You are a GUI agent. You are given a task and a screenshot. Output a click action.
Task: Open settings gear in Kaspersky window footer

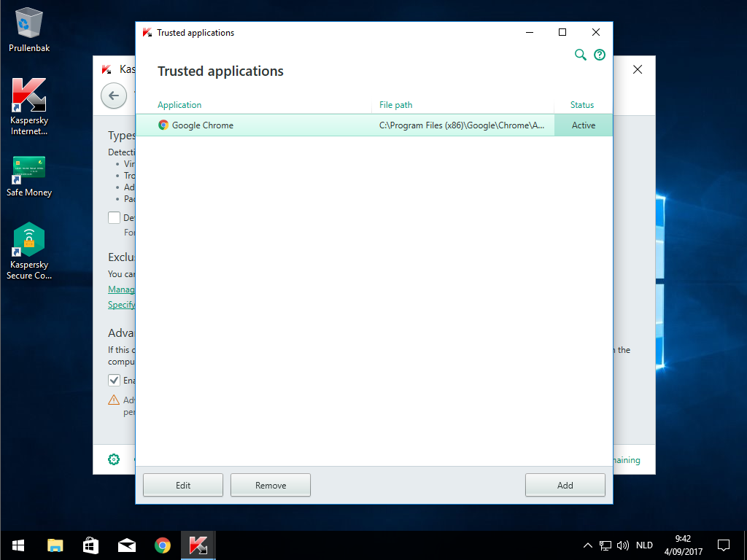coord(114,459)
